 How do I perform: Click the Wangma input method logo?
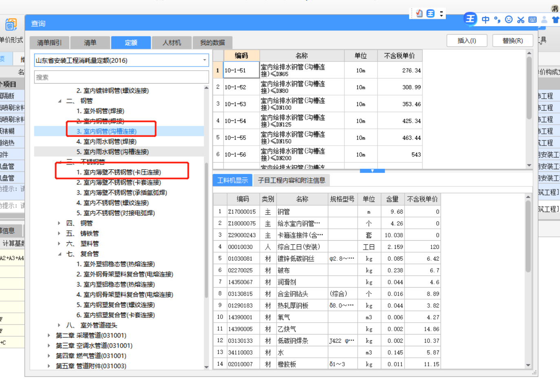click(x=470, y=19)
